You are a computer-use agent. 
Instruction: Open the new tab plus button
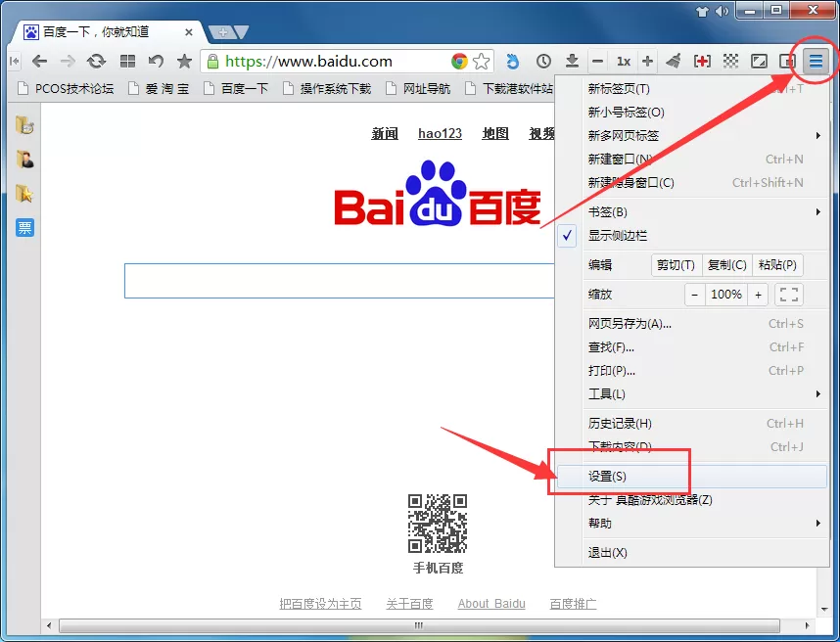(x=223, y=32)
